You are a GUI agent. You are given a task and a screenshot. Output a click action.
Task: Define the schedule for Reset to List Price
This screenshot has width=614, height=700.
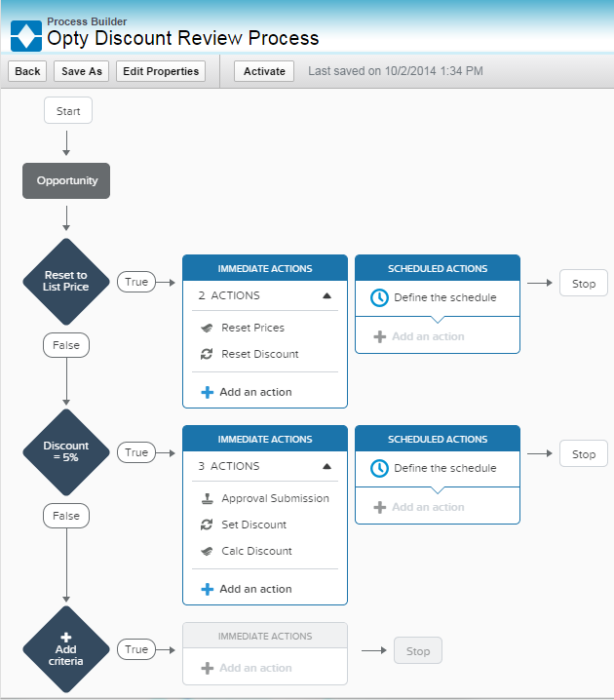tap(444, 297)
